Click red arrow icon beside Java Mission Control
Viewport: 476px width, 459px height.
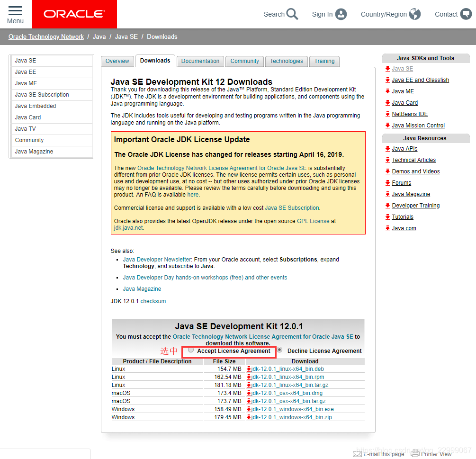pos(387,126)
